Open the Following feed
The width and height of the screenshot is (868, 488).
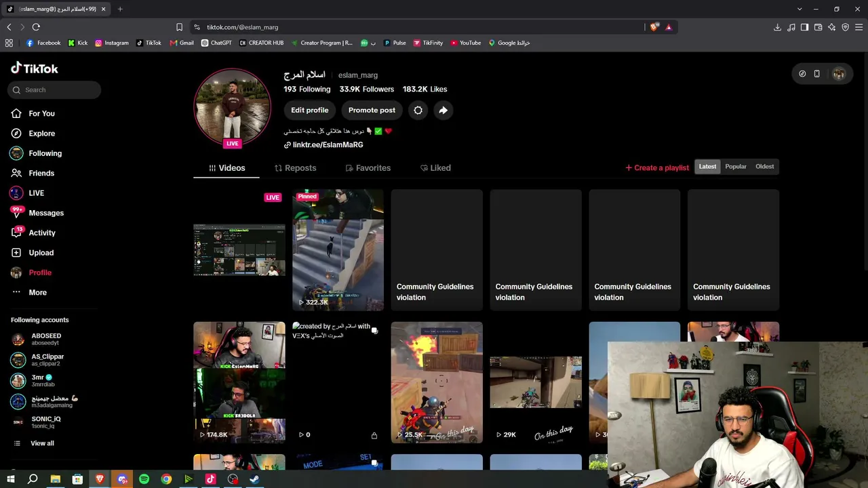[45, 153]
